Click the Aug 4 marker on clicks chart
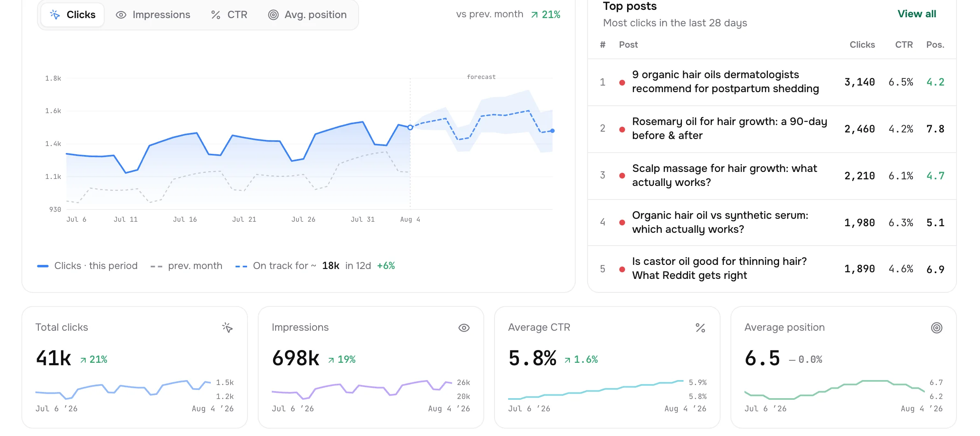The image size is (980, 436). [410, 128]
